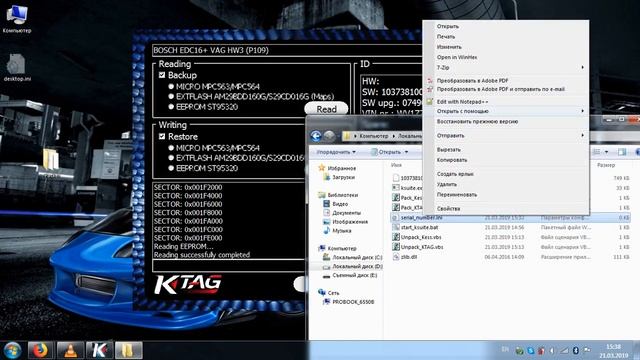Open Съемный диск (E:)

click(354, 275)
